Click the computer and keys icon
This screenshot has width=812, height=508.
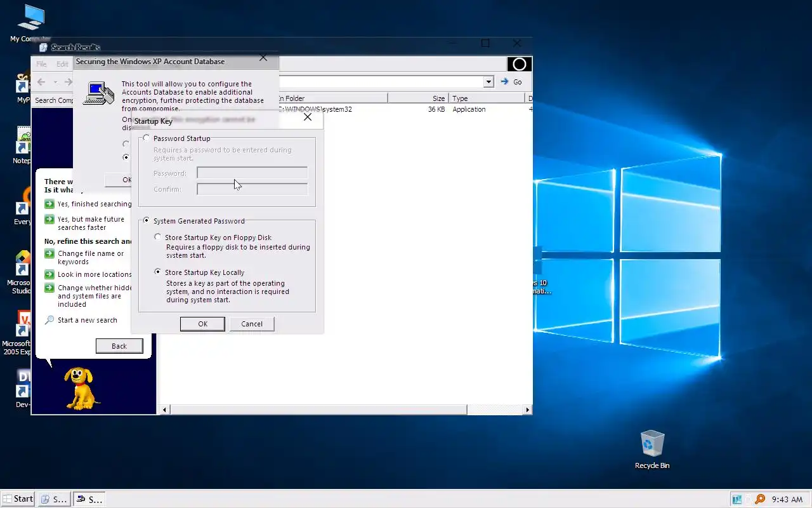(x=99, y=93)
